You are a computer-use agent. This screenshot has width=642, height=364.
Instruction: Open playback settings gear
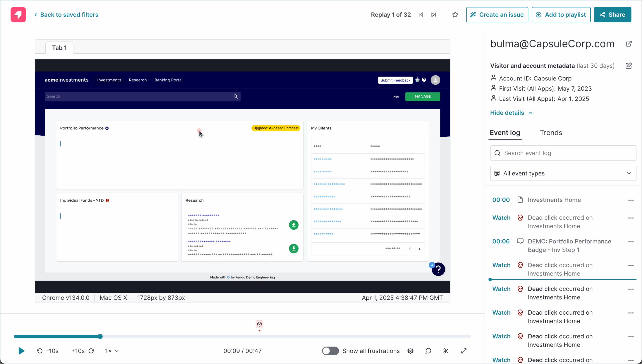(x=410, y=351)
